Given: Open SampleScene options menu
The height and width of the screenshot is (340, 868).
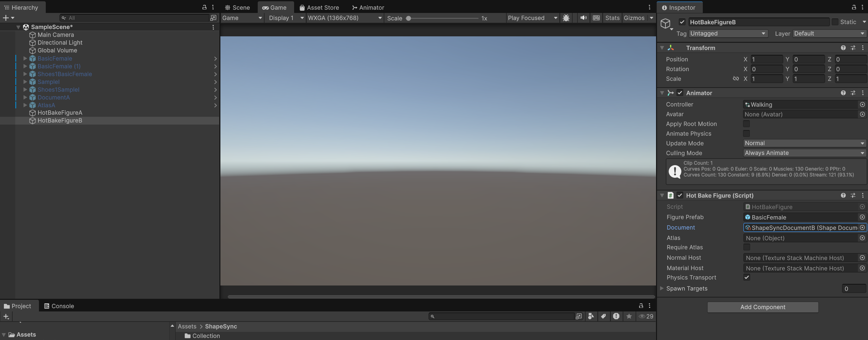Looking at the screenshot, I should click(x=213, y=27).
